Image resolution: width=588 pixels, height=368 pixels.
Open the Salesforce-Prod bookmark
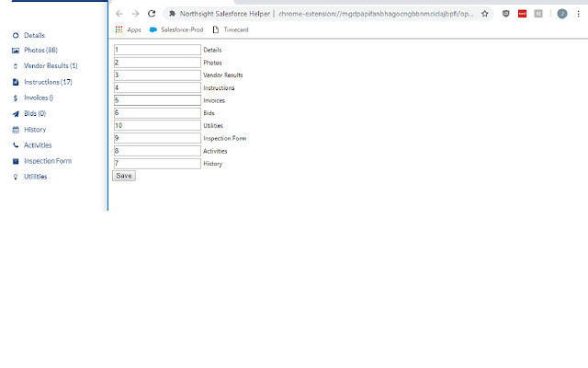[x=176, y=29]
